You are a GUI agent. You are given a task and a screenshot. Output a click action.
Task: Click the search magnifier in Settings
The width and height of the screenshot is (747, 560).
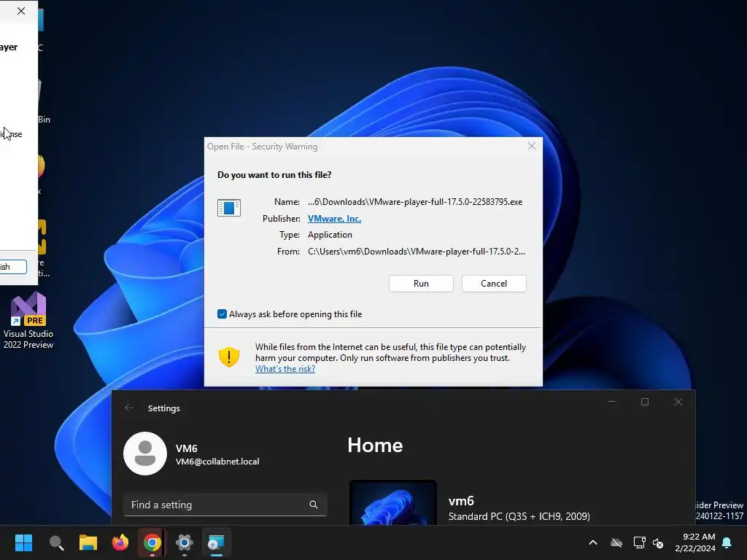tap(313, 505)
